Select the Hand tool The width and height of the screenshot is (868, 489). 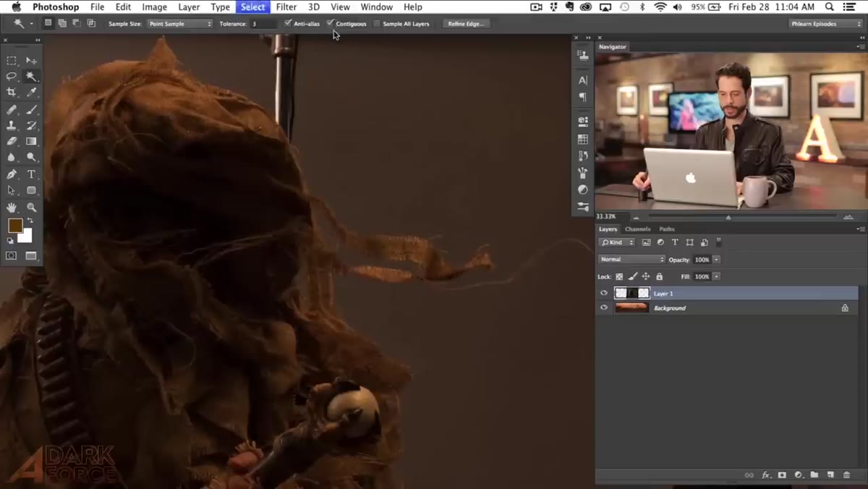point(12,207)
